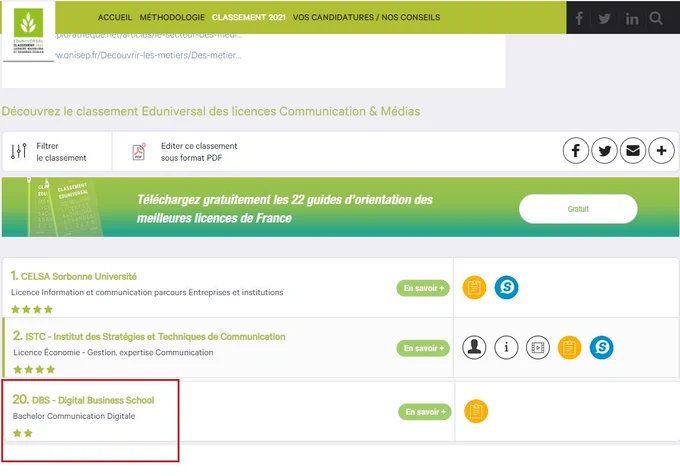
Task: Click CELSA blue Skype icon
Action: point(507,287)
